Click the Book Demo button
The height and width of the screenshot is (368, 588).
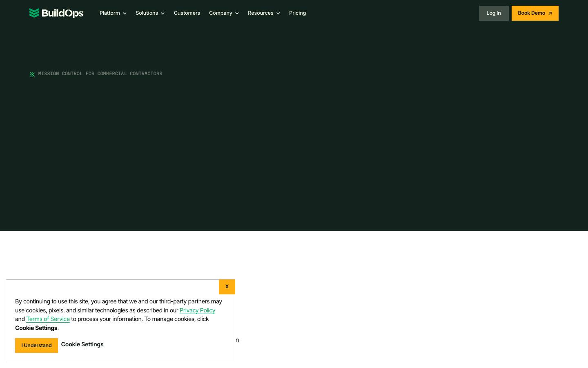(x=535, y=13)
